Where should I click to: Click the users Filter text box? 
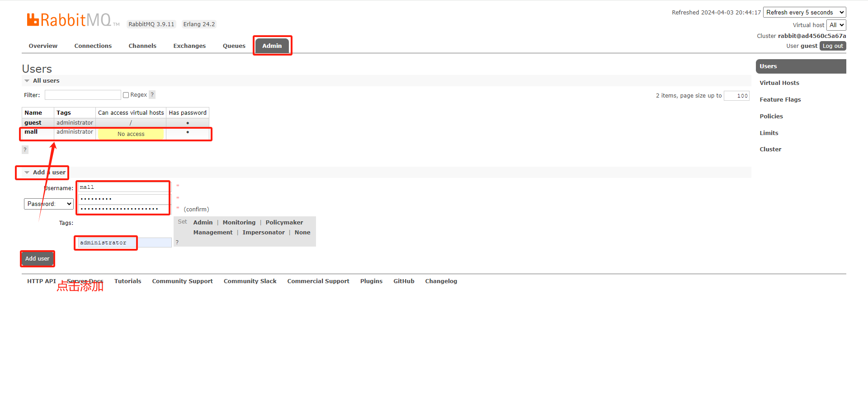coord(83,95)
